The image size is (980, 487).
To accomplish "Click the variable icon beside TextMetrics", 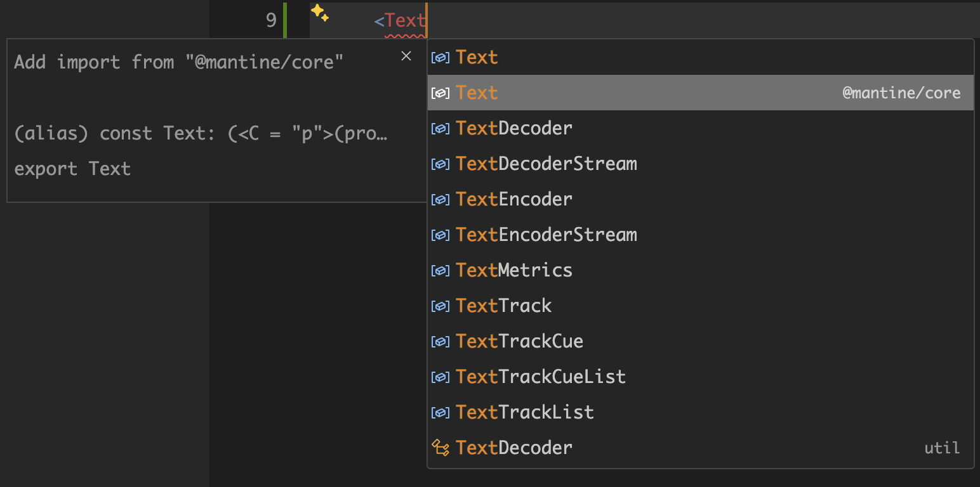I will [x=439, y=271].
